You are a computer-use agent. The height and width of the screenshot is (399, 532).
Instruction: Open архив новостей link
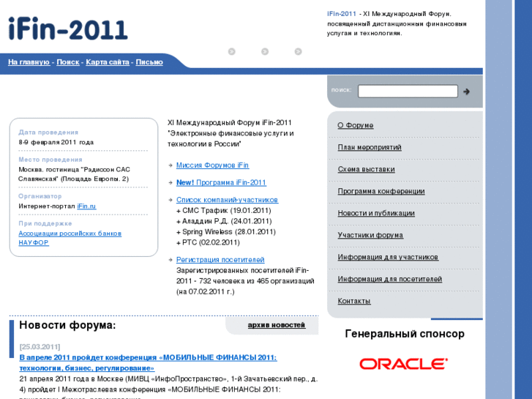pos(276,325)
